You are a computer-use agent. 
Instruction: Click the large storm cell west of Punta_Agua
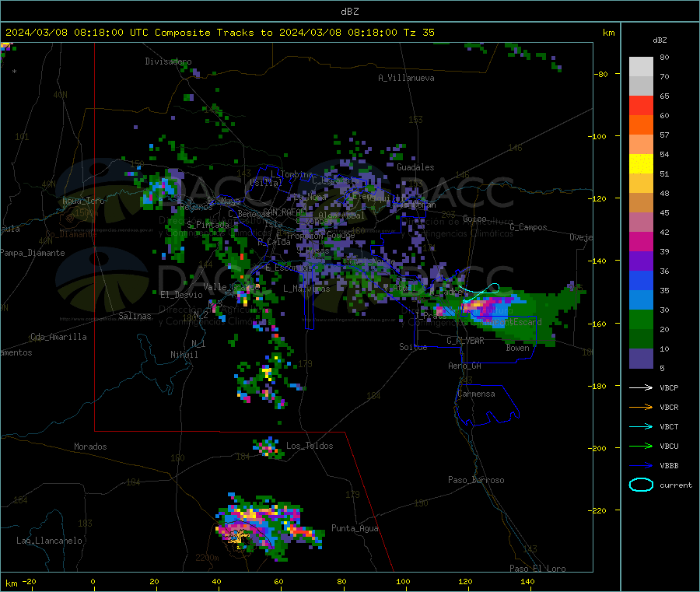tap(269, 527)
